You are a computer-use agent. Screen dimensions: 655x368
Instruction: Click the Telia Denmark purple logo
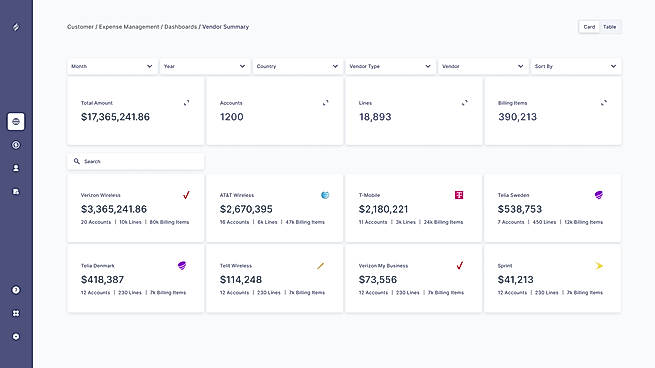182,266
